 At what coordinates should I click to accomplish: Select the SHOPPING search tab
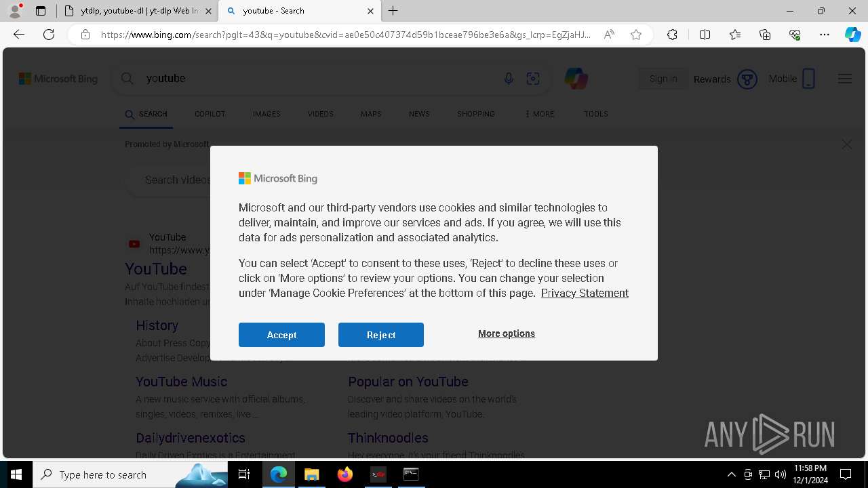click(x=475, y=114)
